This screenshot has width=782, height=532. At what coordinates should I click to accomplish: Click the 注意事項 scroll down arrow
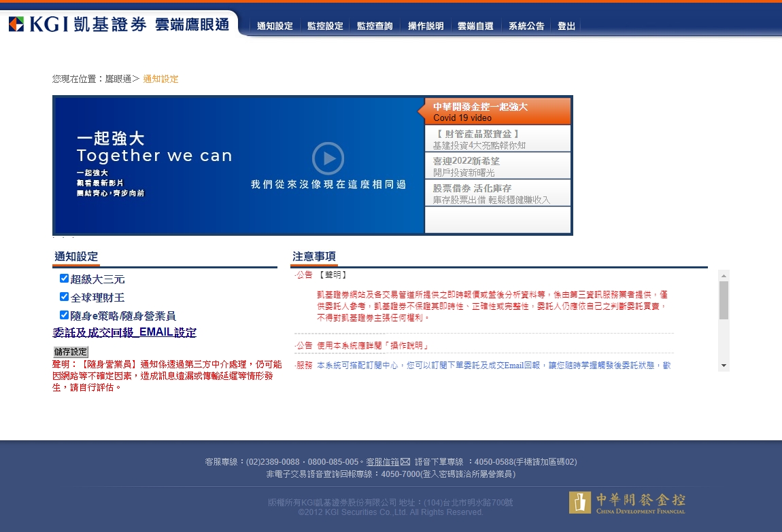(x=724, y=366)
